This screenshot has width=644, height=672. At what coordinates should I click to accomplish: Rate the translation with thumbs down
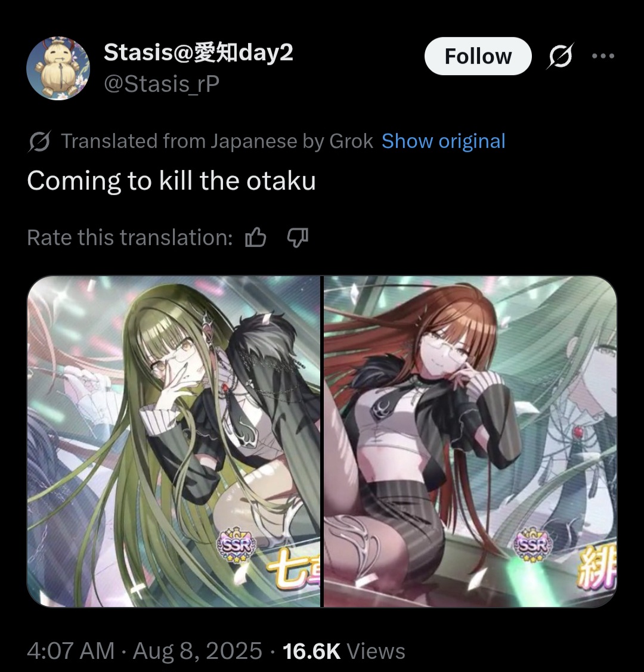pos(298,237)
